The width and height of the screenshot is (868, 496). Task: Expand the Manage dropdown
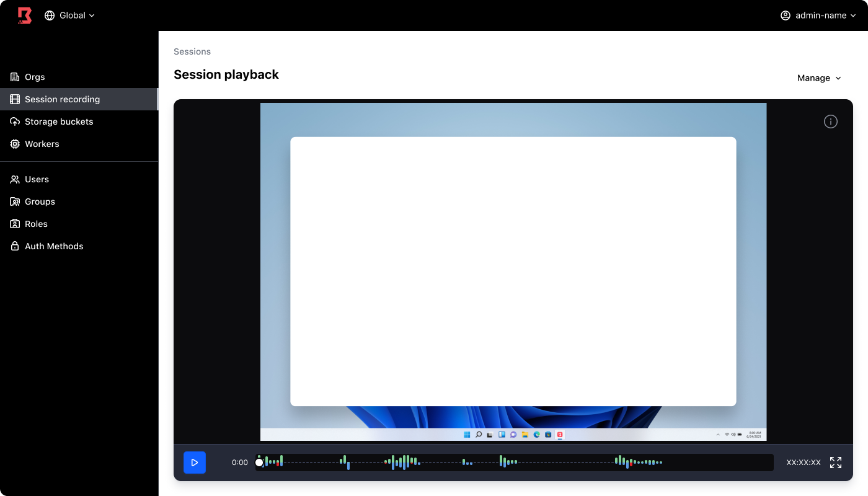819,78
